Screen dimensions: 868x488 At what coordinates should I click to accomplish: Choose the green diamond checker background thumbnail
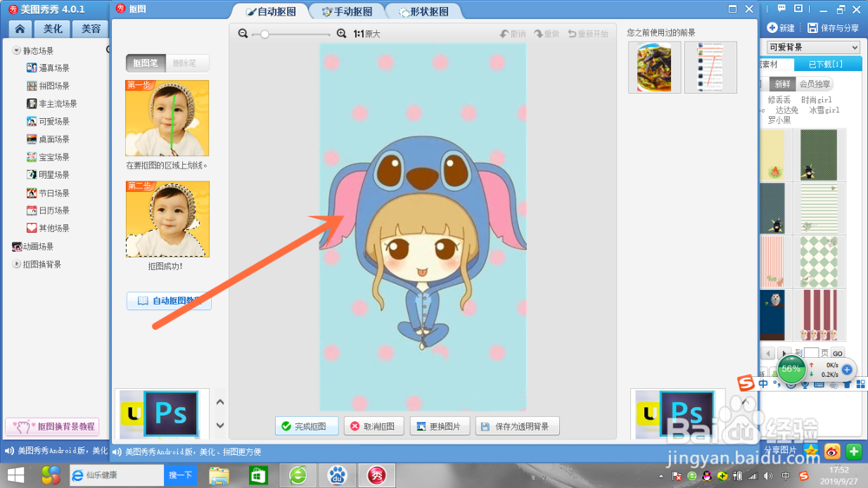819,261
